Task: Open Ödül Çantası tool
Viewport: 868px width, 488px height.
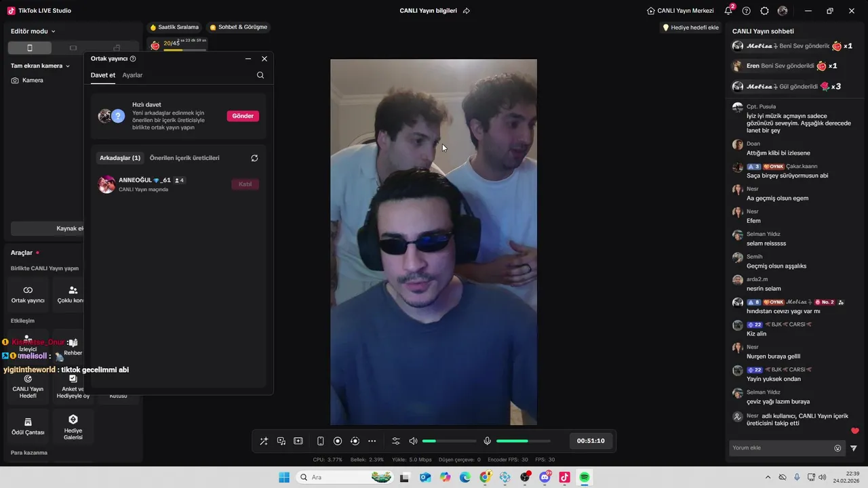Action: click(x=28, y=426)
